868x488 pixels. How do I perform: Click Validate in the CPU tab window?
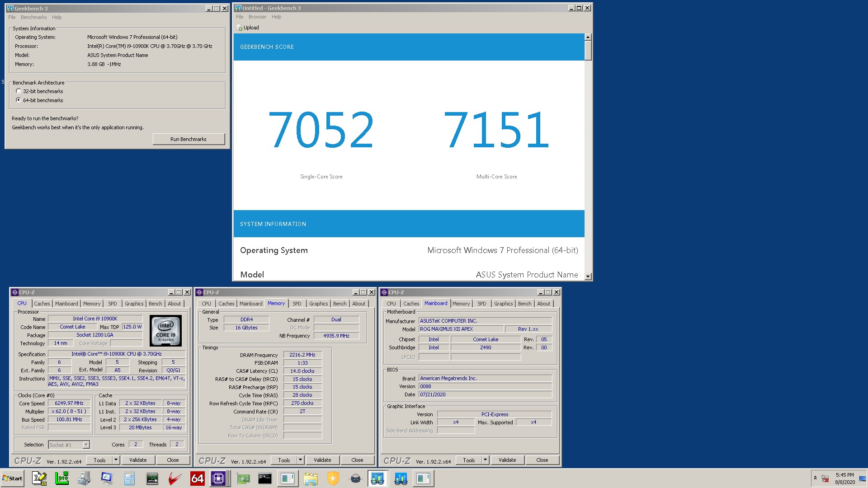[x=138, y=460]
